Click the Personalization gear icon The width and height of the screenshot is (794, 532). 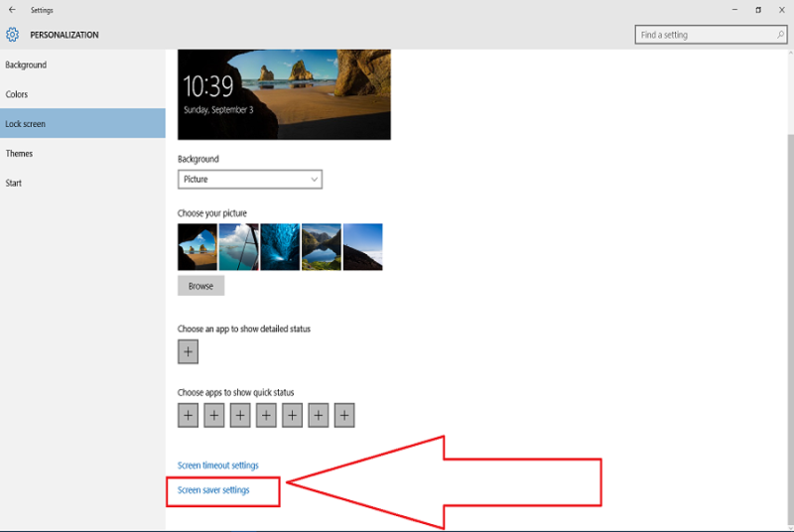[12, 35]
